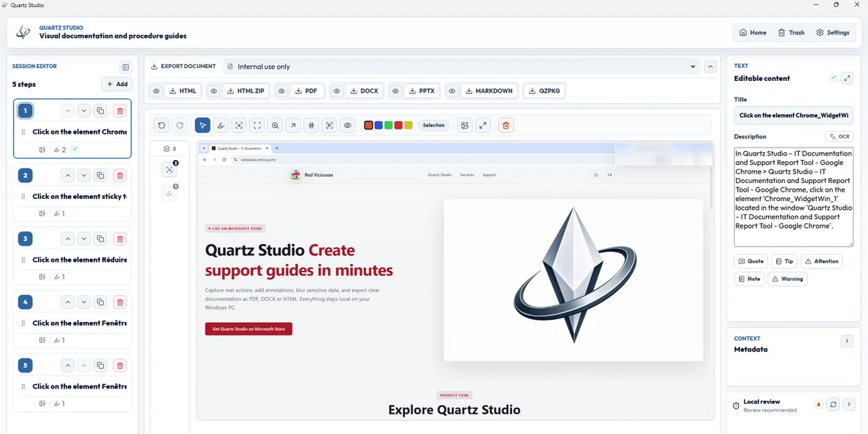The image size is (868, 434).
Task: Expand the image editor to fullscreen
Action: [483, 125]
